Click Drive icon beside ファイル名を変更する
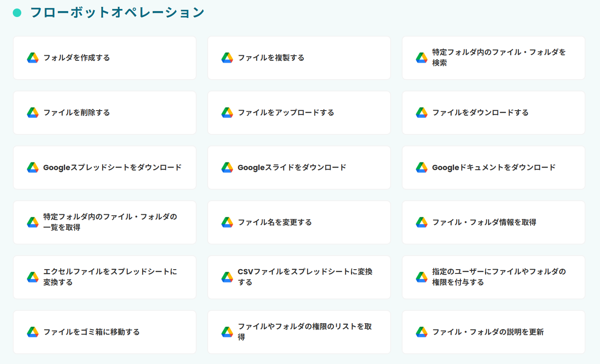The width and height of the screenshot is (600, 364). tap(227, 222)
